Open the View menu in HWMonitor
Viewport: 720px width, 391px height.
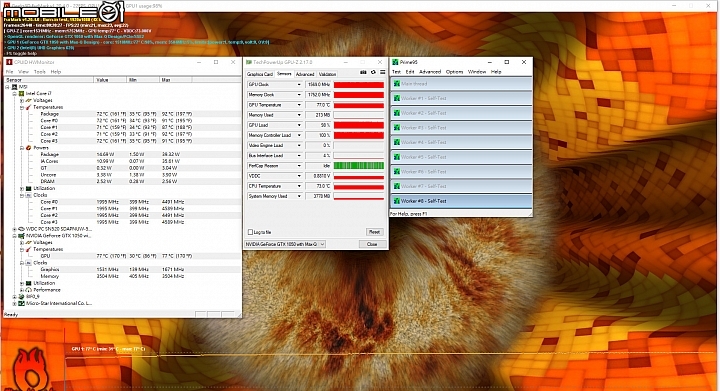(23, 72)
